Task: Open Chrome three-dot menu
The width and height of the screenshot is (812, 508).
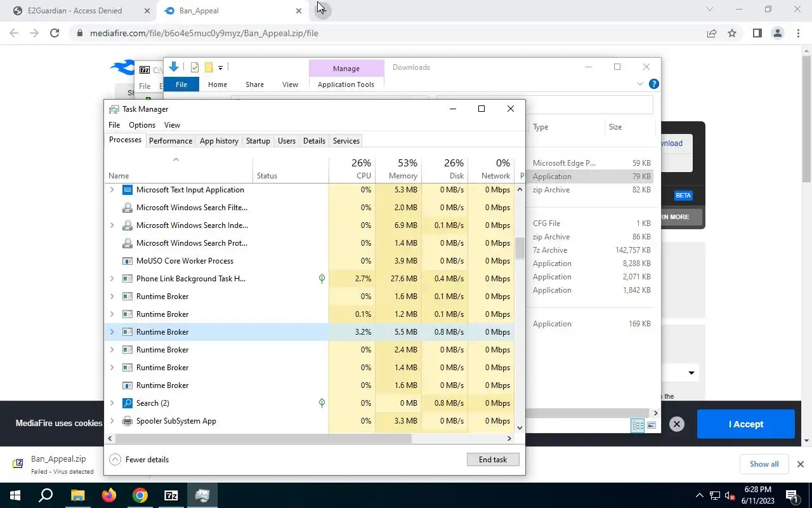Action: pos(798,33)
